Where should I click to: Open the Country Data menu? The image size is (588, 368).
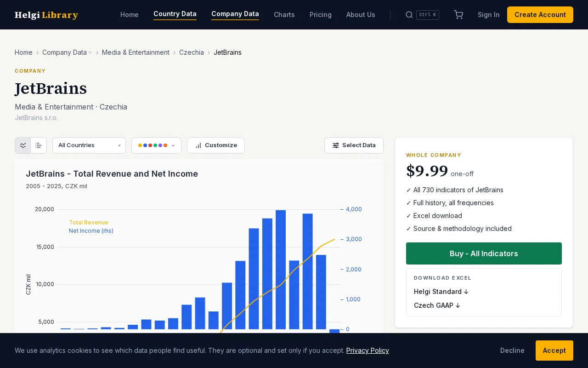point(175,14)
